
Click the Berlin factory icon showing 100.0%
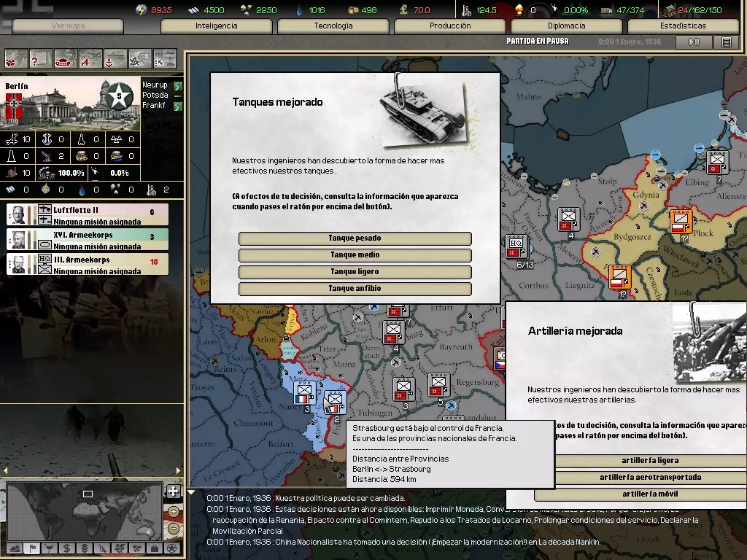coord(47,172)
